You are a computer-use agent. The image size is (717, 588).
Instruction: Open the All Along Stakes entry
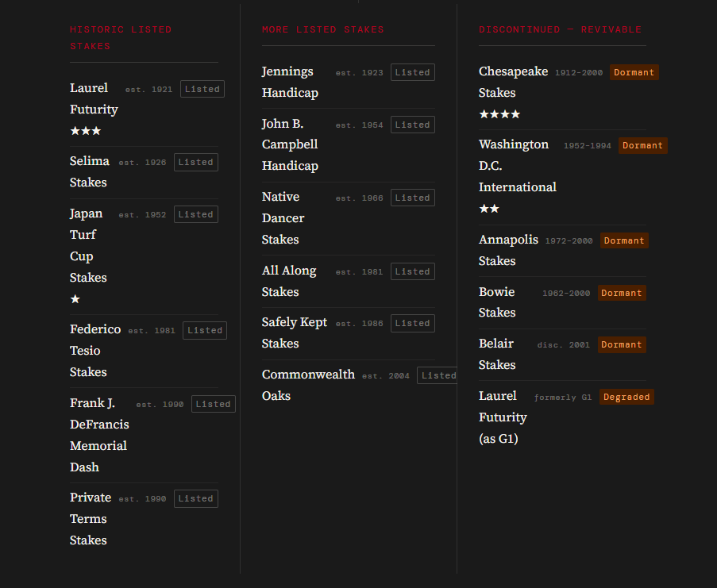click(289, 282)
